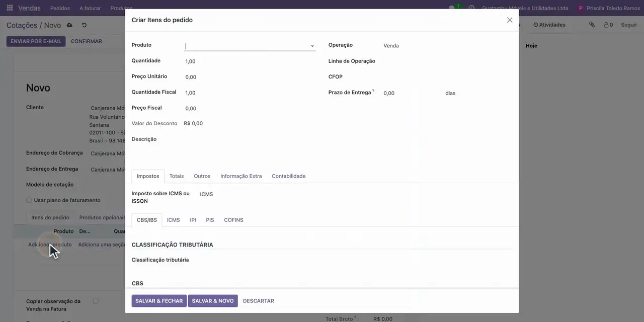The width and height of the screenshot is (644, 322).
Task: Switch to the Informação Extra tab
Action: [241, 176]
